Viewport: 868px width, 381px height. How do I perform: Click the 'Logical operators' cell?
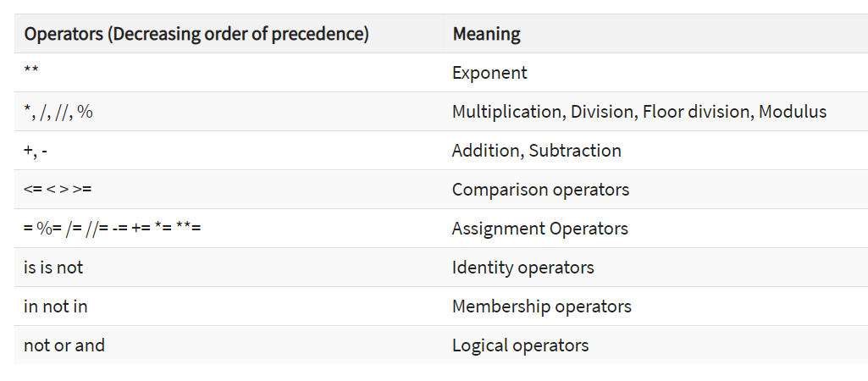pos(520,345)
